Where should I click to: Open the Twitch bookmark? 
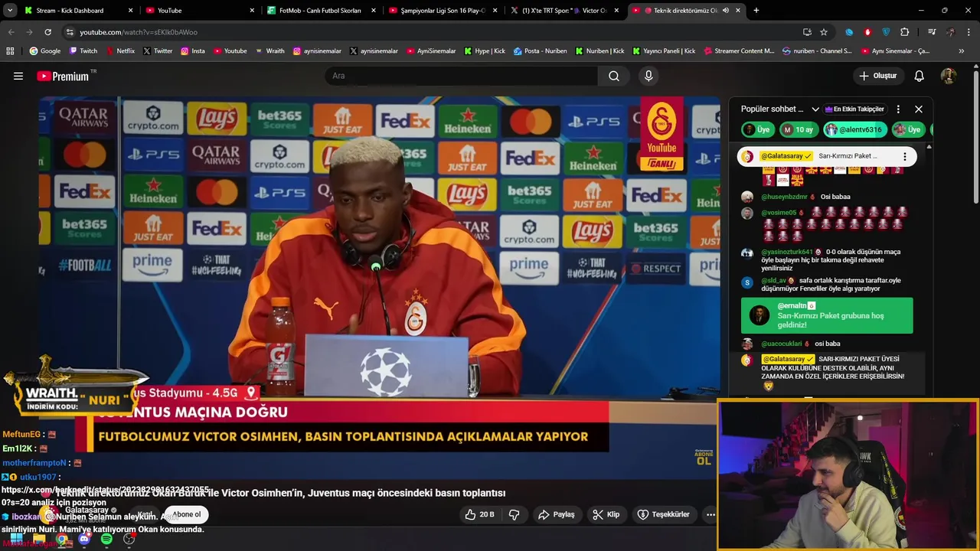[x=83, y=51]
